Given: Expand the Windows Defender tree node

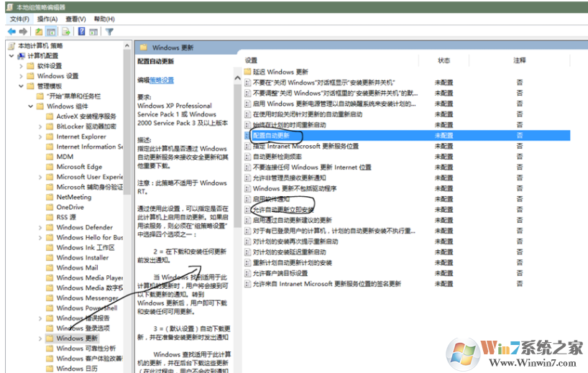Looking at the screenshot, I should pyautogui.click(x=40, y=227).
